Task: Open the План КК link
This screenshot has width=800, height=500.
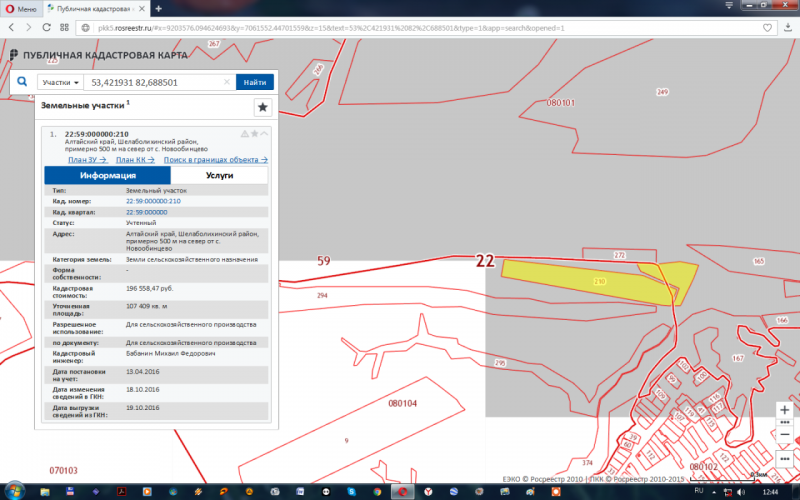Action: pos(135,160)
